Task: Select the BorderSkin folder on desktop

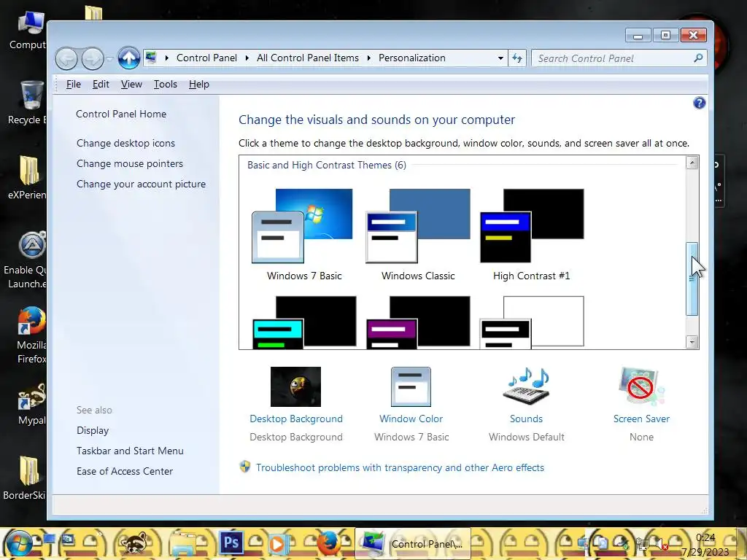Action: 25,478
